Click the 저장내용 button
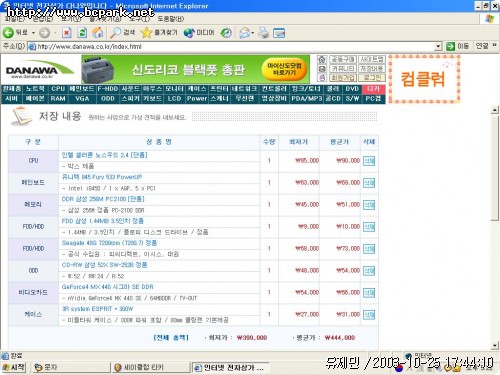 [x=372, y=69]
